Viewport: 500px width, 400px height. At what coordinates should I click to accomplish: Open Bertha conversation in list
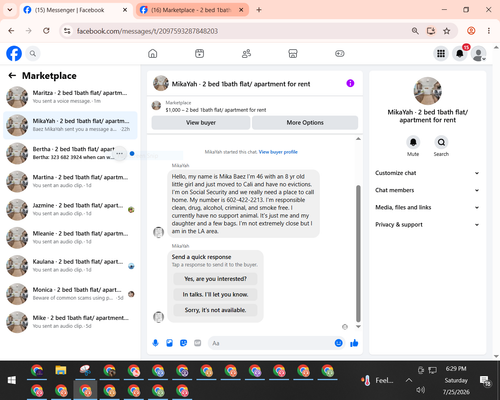[x=70, y=153]
